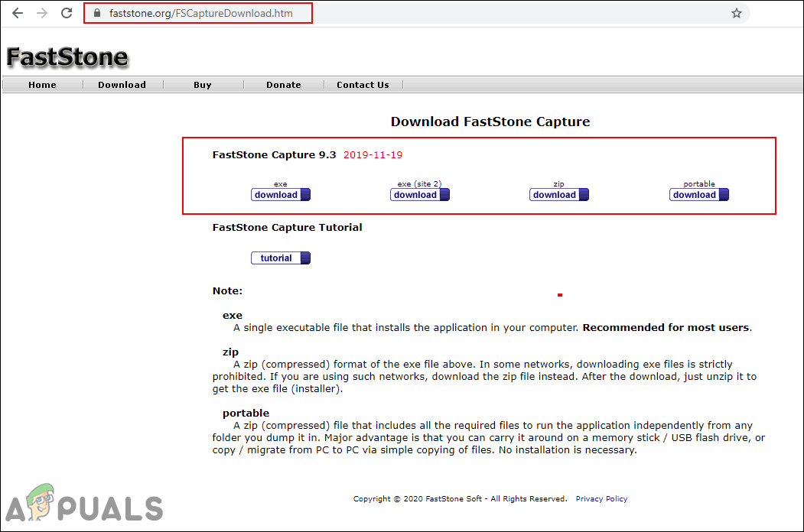Click the copyright 2020 FastStone Soft text

pyautogui.click(x=460, y=498)
